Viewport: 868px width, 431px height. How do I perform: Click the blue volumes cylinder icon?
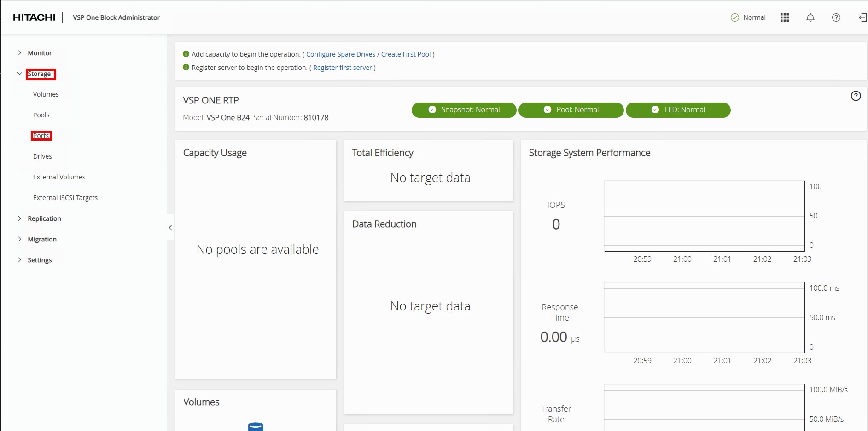click(x=256, y=426)
